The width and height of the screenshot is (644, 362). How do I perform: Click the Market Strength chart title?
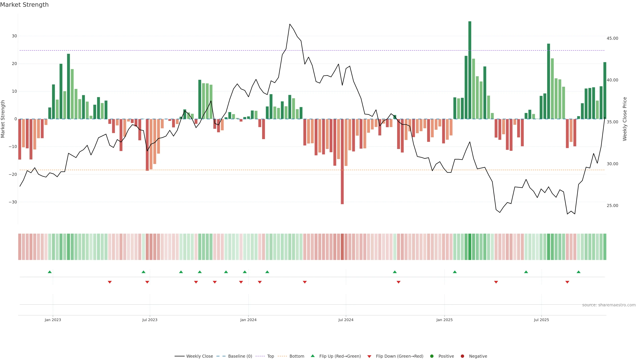point(24,5)
